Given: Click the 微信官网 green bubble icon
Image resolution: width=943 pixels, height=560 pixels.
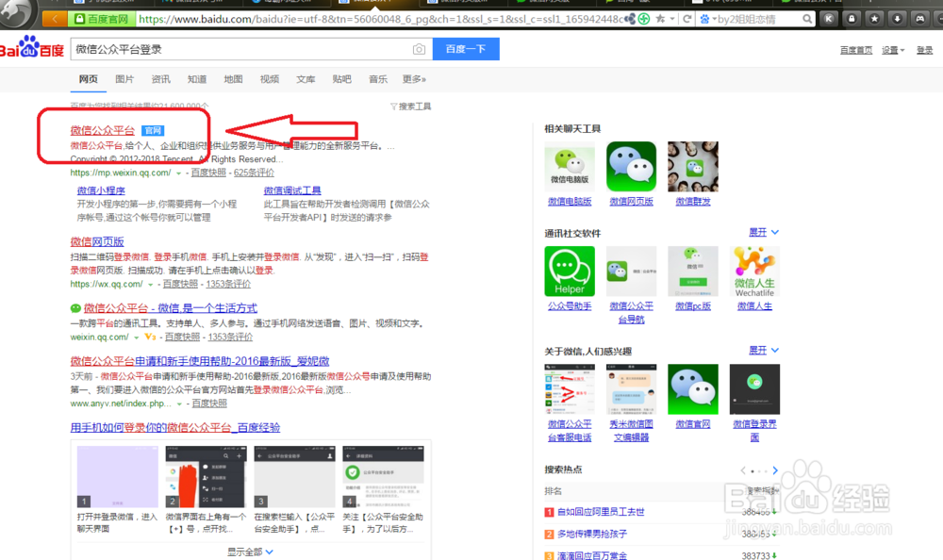Looking at the screenshot, I should (x=693, y=389).
